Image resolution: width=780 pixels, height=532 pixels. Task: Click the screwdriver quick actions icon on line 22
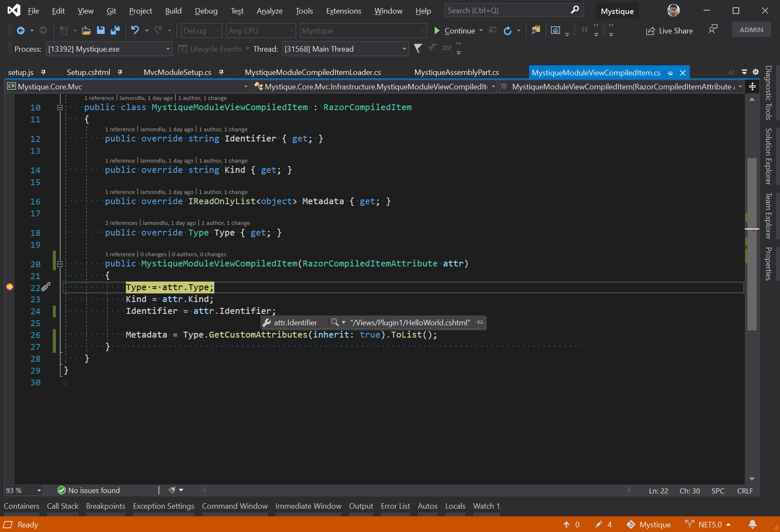pos(46,287)
